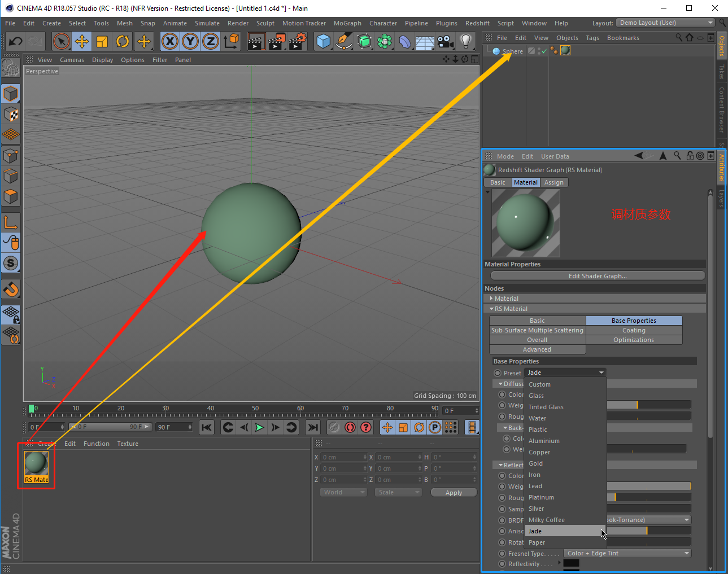Open Fresnel Type dropdown
728x574 pixels.
pos(627,553)
